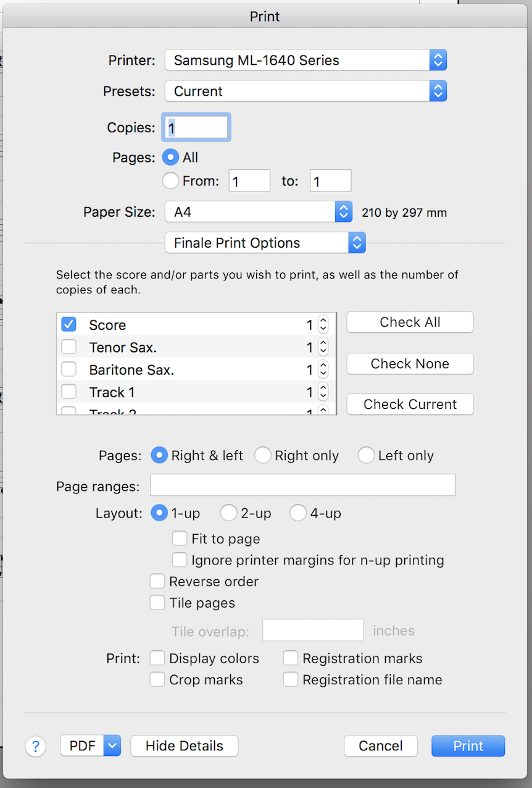Screen dimensions: 532x788
Task: Choose the 2-up layout option
Action: point(228,513)
